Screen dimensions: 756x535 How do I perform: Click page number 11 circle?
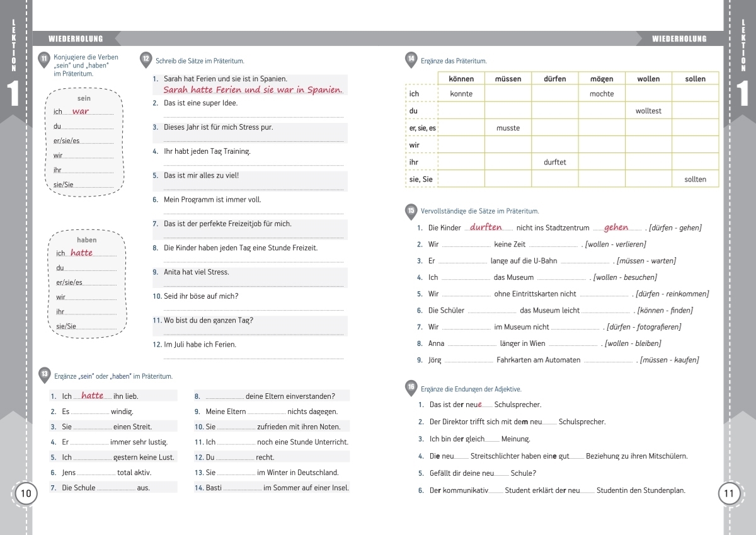point(729,493)
